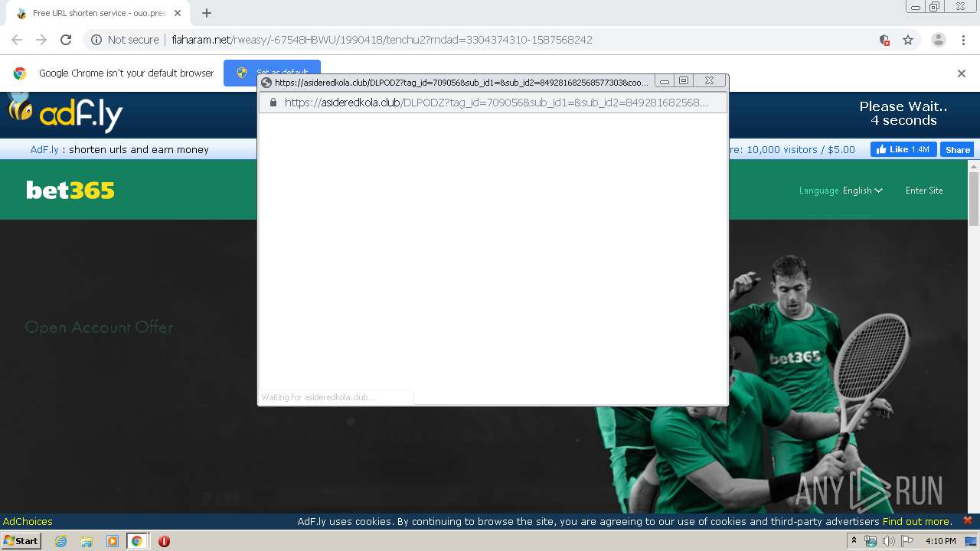Screen dimensions: 980x551
Task: Bookmark this page with the star icon
Action: tap(908, 40)
